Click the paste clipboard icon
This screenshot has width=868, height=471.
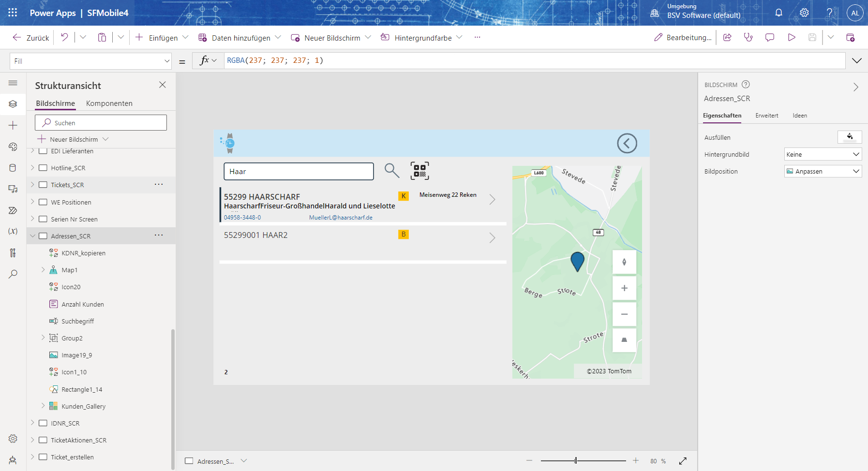tap(102, 37)
